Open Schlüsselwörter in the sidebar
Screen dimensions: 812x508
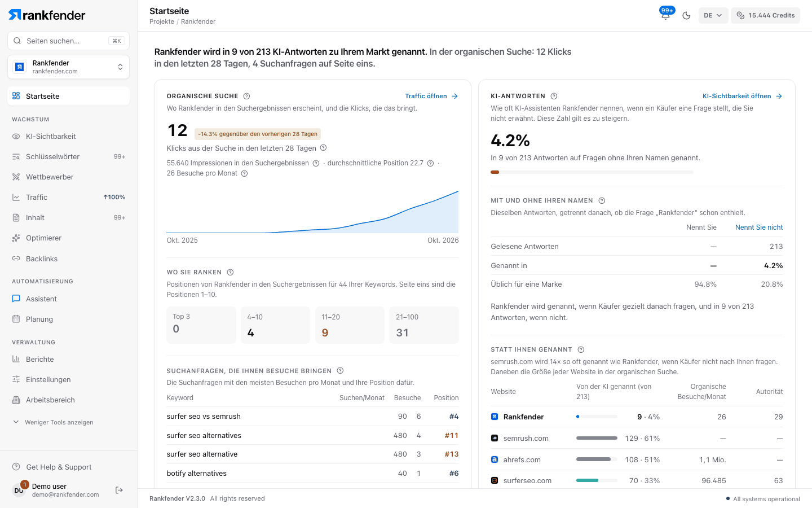click(68, 156)
